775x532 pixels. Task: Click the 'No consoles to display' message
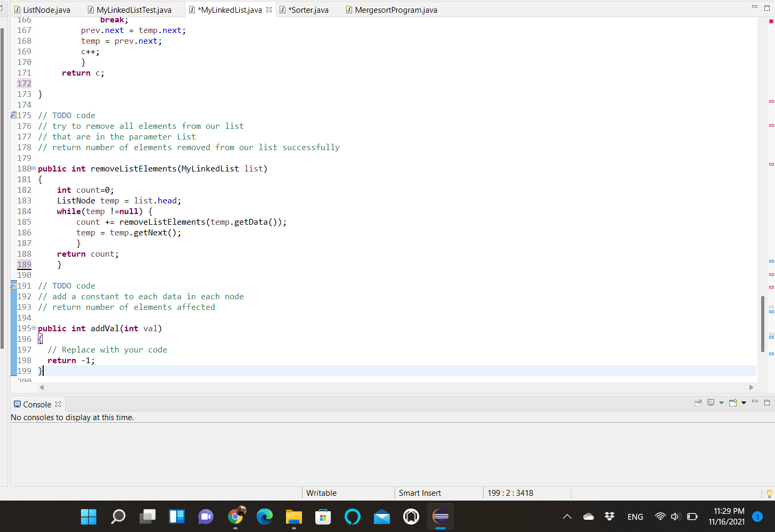[x=72, y=418]
